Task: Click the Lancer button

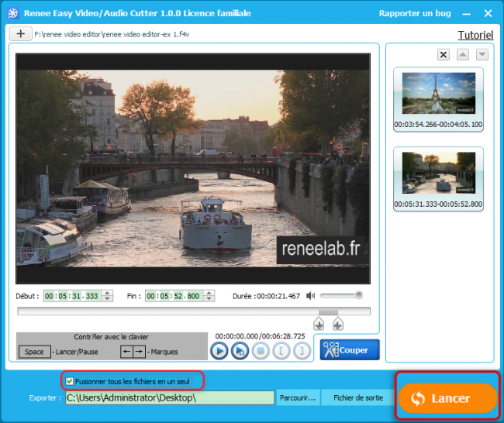Action: [447, 398]
